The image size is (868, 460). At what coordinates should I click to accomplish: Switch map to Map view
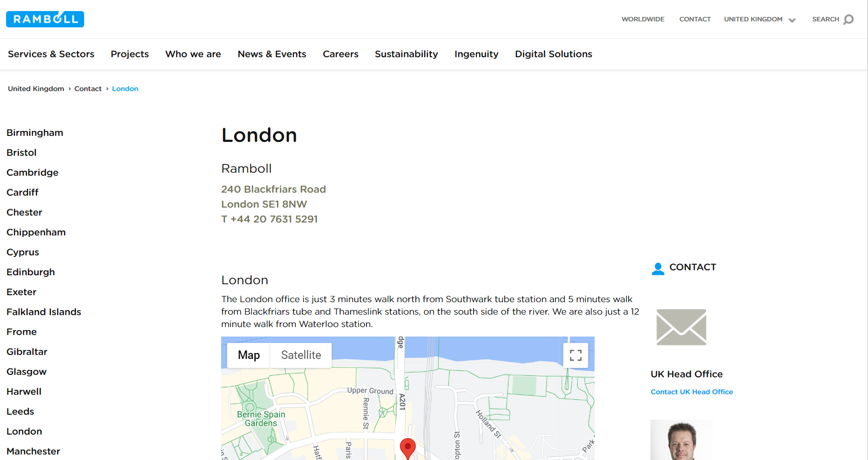pyautogui.click(x=249, y=355)
